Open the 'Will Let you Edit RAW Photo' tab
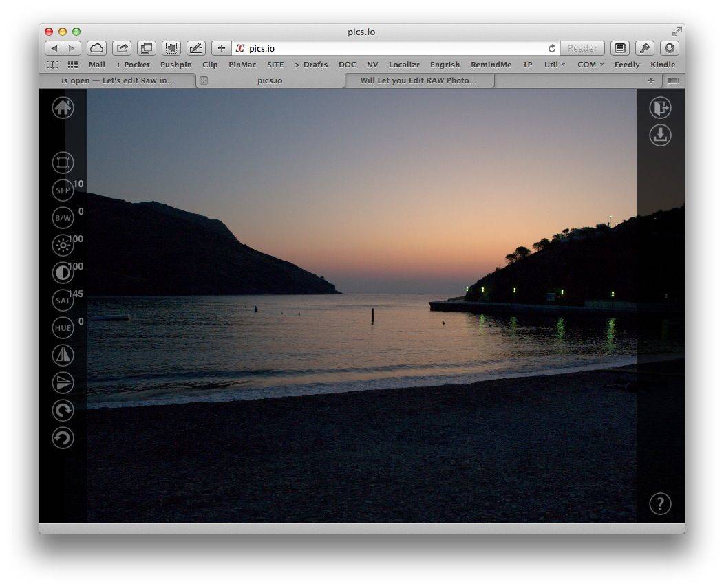This screenshot has height=588, width=724. tap(420, 80)
